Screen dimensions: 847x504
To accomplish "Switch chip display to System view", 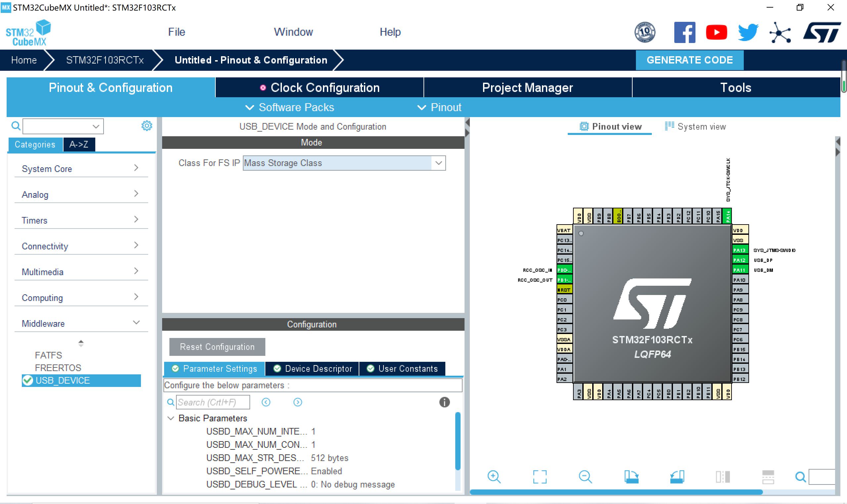I will click(x=695, y=126).
